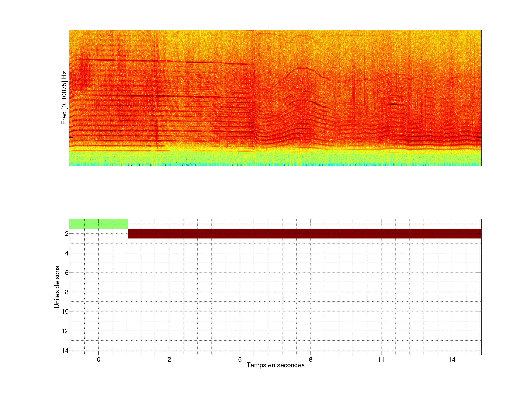Select x-axis tick label 8
Image resolution: width=532 pixels, height=399 pixels.
[311, 359]
